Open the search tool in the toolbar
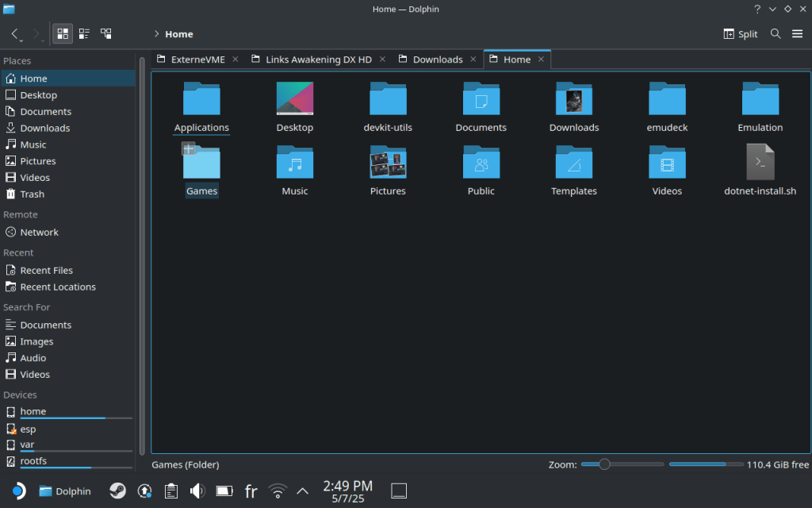The image size is (812, 508). tap(776, 34)
